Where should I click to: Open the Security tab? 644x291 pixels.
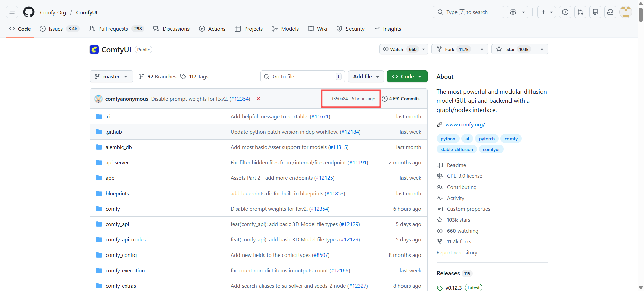(x=351, y=29)
